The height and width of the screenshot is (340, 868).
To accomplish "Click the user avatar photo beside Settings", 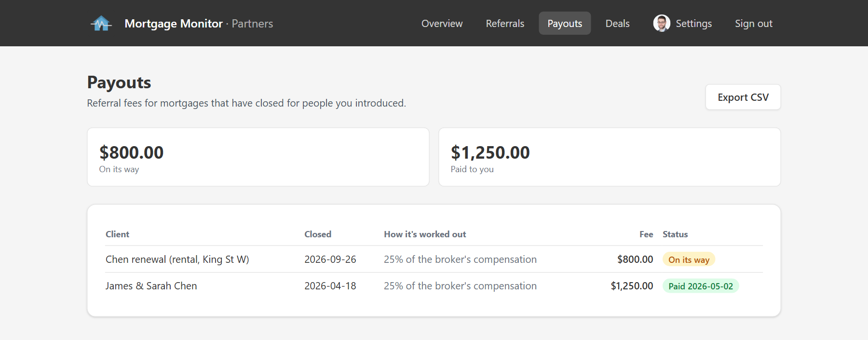I will [662, 23].
